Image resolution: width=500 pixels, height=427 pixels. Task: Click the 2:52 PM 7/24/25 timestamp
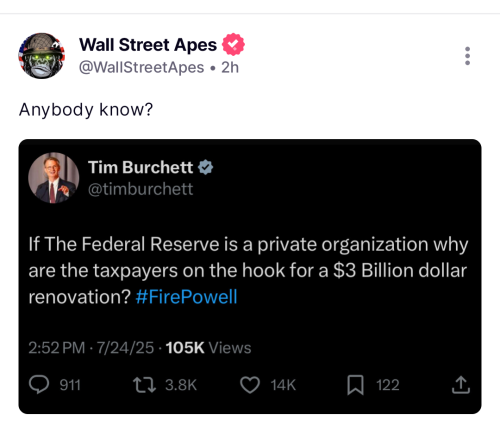pos(91,348)
